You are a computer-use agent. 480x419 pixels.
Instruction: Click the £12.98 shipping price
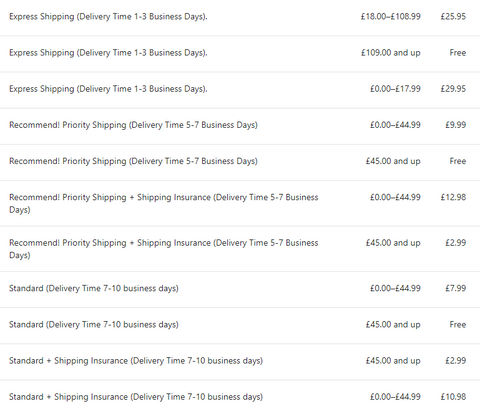click(453, 197)
